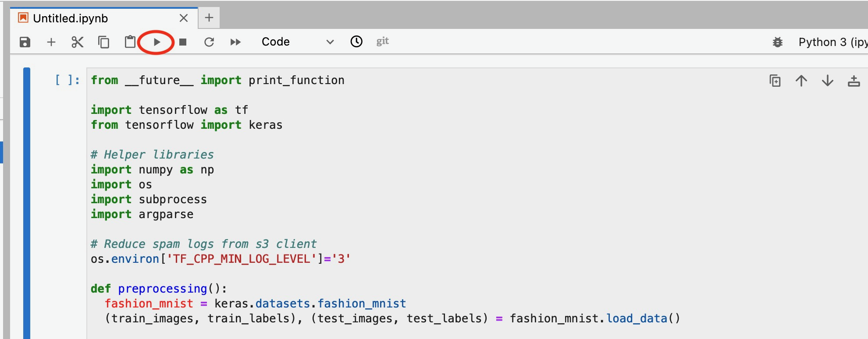Cut the selected cell with scissors icon
Image resolution: width=868 pixels, height=339 pixels.
77,42
